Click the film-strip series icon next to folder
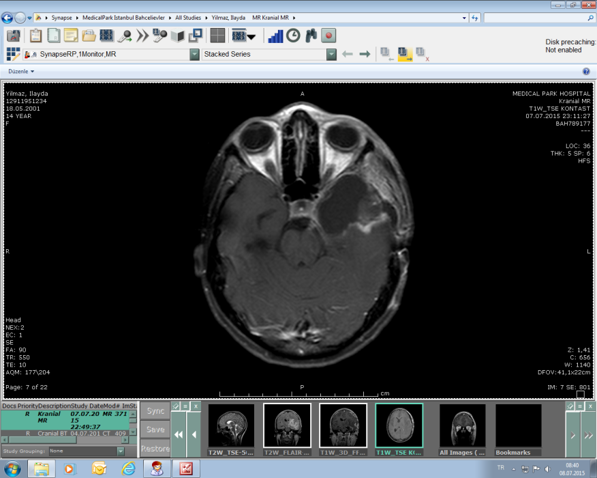 pos(107,35)
